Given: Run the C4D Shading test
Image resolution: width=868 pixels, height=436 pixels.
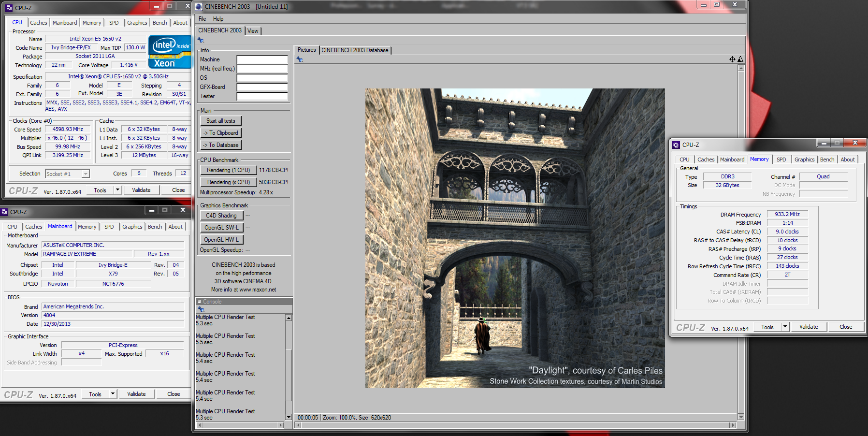Looking at the screenshot, I should [x=221, y=216].
